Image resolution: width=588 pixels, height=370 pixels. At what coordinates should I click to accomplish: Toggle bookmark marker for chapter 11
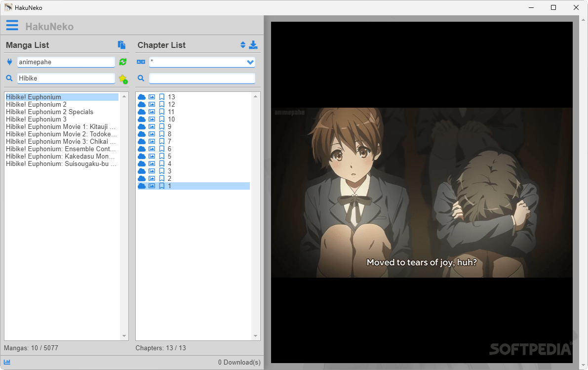(x=161, y=112)
